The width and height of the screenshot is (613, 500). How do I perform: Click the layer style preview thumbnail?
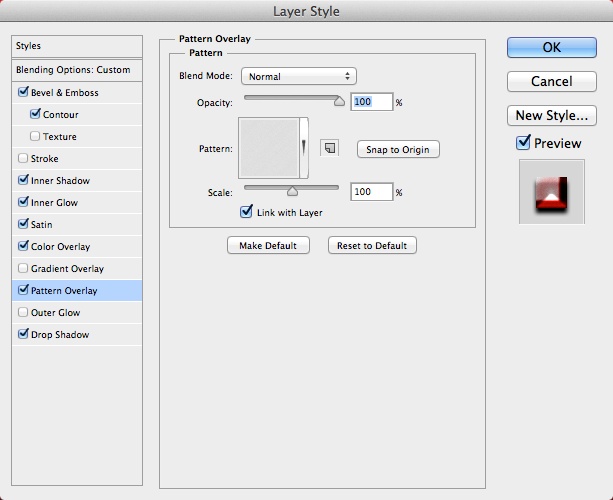552,192
